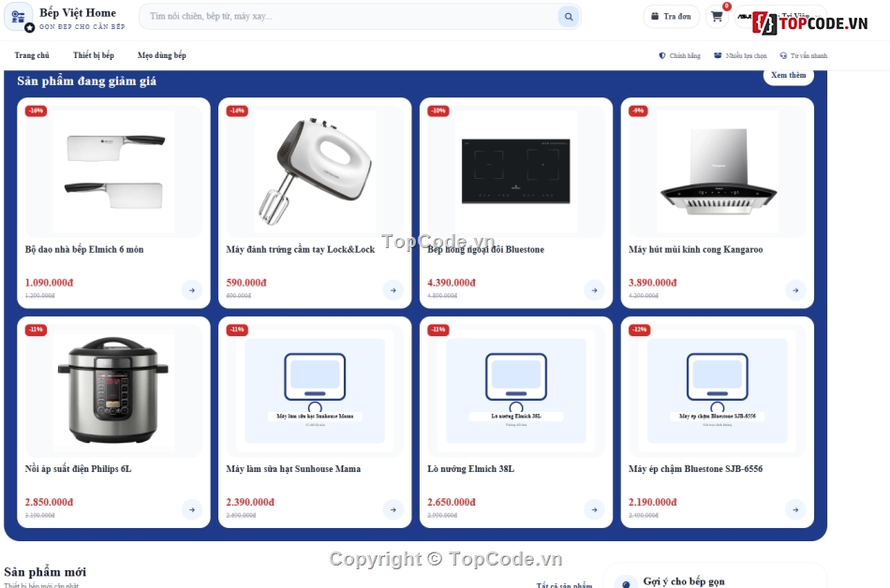The width and height of the screenshot is (890, 588).
Task: Open Lò nướng Elmich placeholder image
Action: 516,390
